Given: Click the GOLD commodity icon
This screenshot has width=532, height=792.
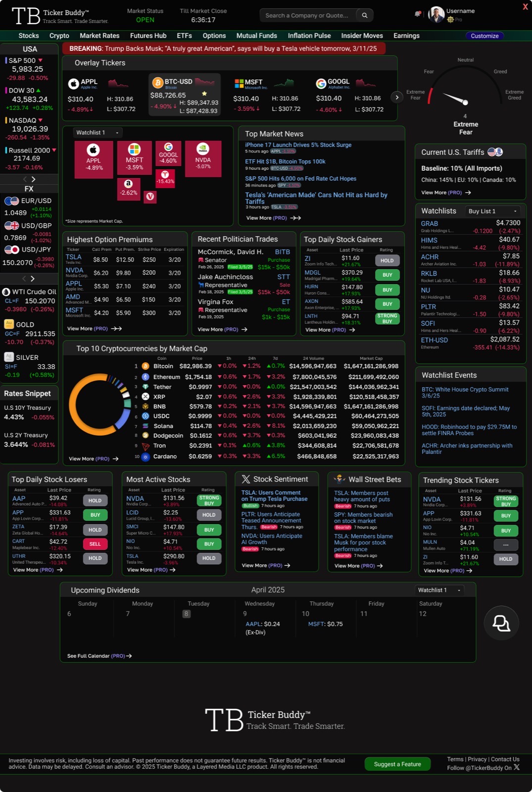Looking at the screenshot, I should pos(9,324).
